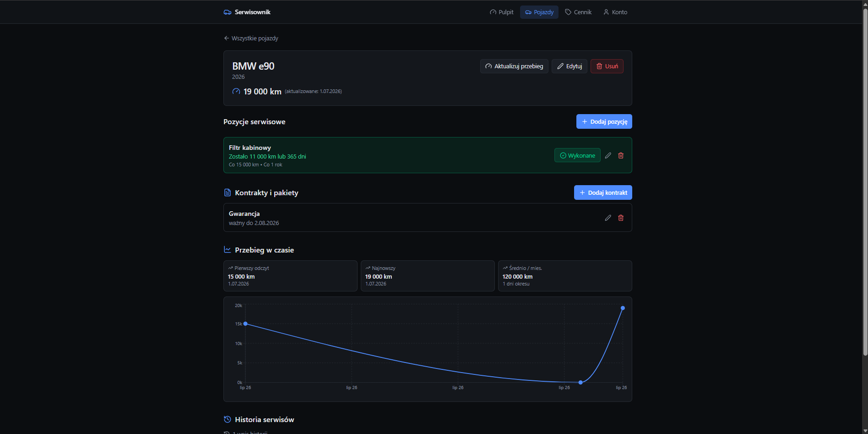Edit the Gwarancja contract pencil icon

pos(608,218)
